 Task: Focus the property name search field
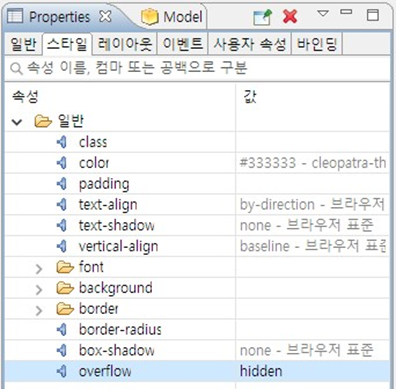pyautogui.click(x=197, y=68)
